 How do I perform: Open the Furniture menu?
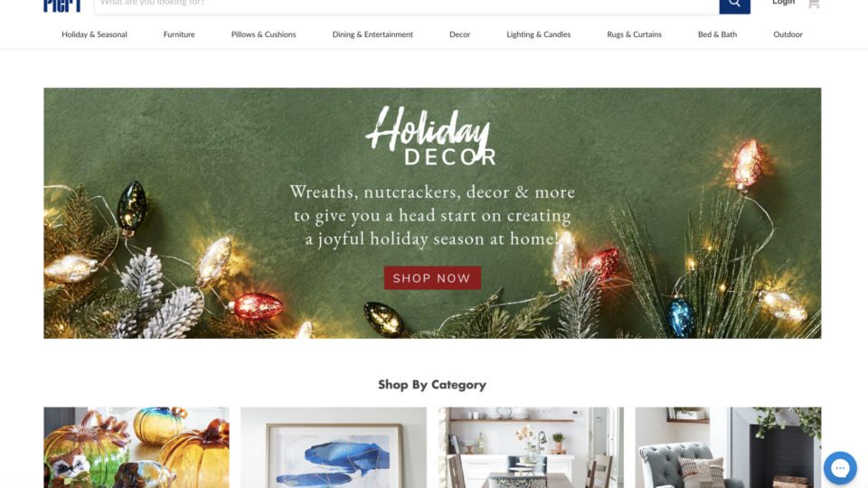pyautogui.click(x=179, y=34)
